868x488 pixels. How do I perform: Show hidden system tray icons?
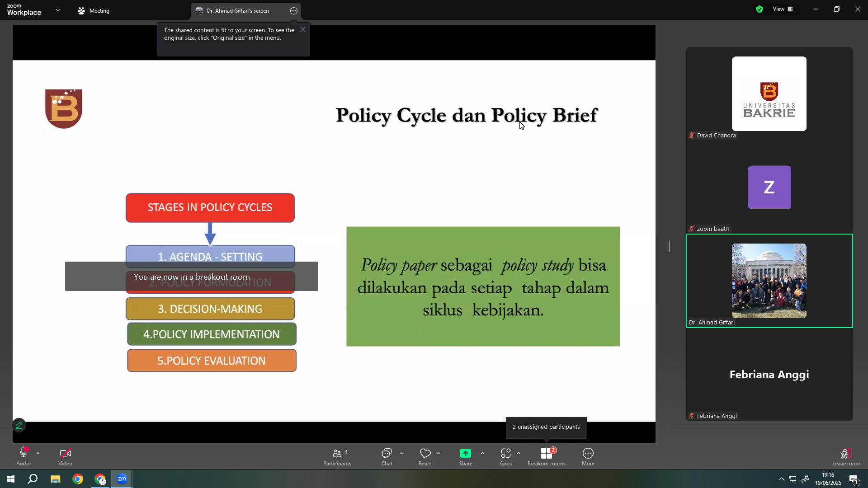pyautogui.click(x=781, y=479)
